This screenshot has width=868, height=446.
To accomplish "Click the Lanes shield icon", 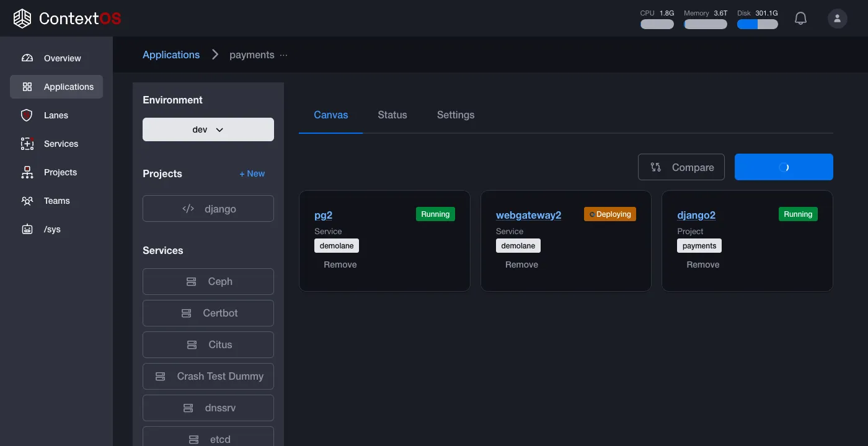I will (27, 115).
